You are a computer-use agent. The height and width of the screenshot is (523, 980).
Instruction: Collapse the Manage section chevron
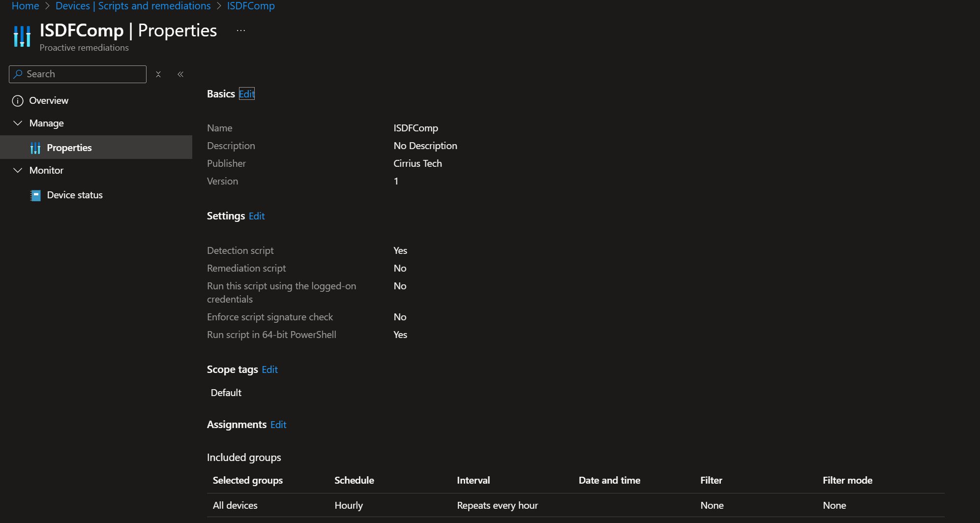[x=18, y=123]
